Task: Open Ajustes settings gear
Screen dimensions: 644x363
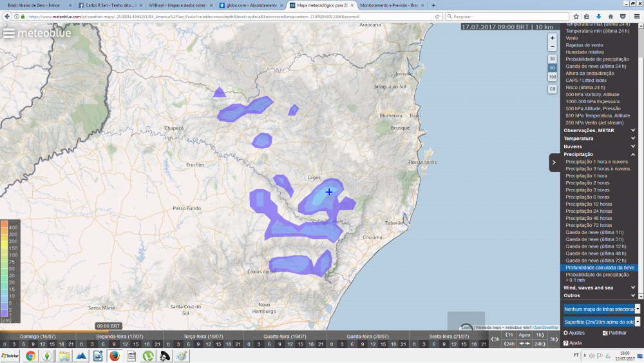Action: [x=567, y=333]
